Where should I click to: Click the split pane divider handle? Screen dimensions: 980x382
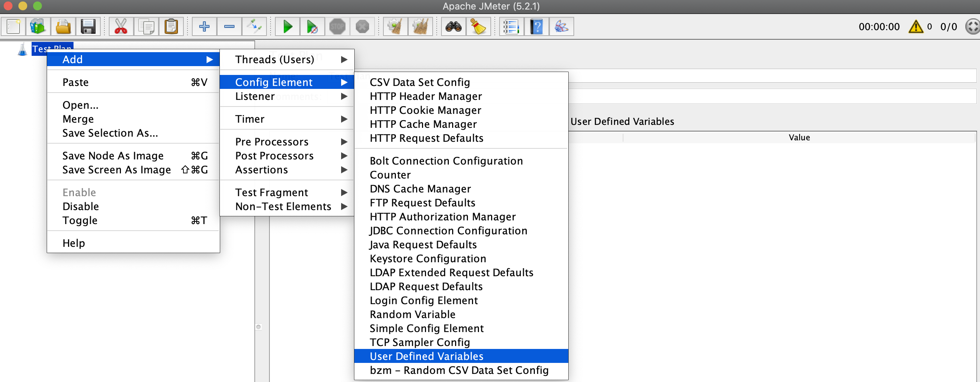coord(259,327)
